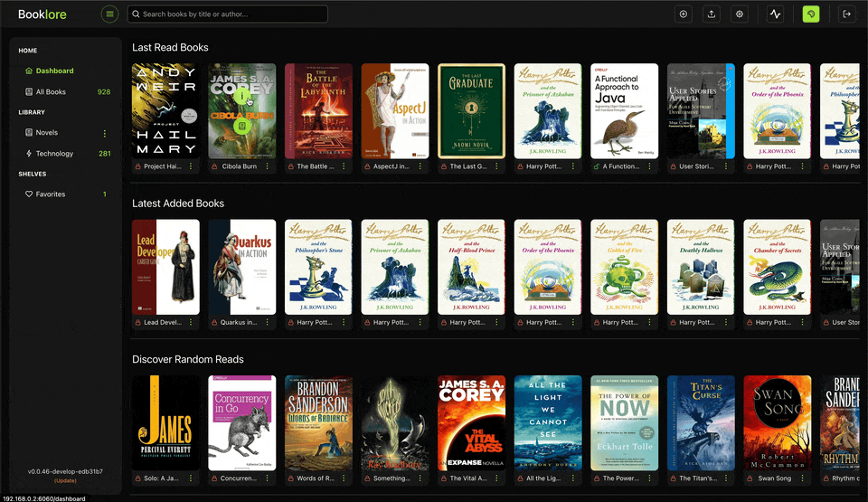The height and width of the screenshot is (502, 868).
Task: Click the read book button on Cibola Burn
Action: [x=242, y=126]
